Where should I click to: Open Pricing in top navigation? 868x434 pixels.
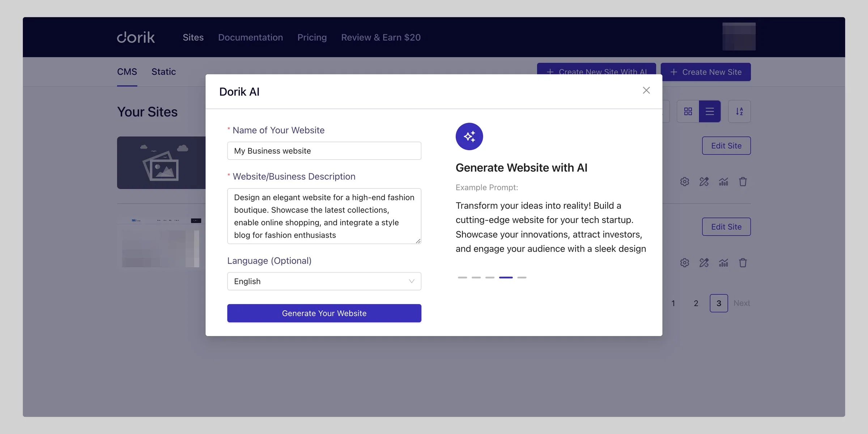pos(312,37)
